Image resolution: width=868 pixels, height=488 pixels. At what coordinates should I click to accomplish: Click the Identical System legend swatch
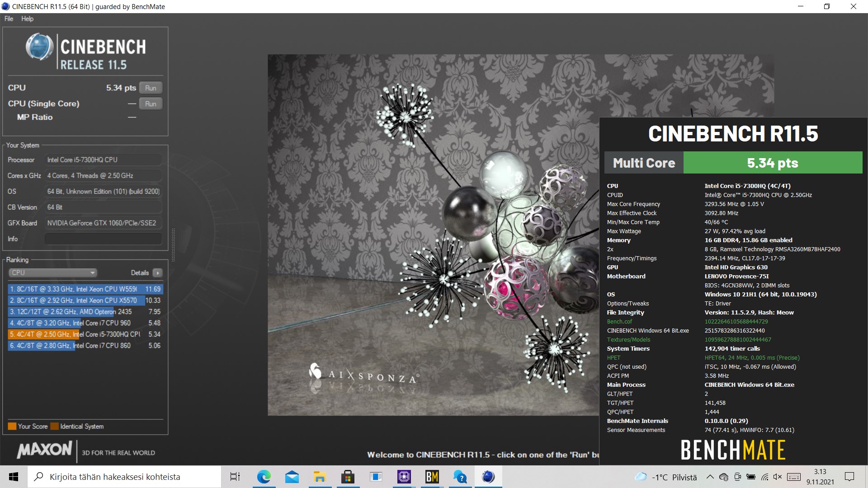[x=55, y=426]
